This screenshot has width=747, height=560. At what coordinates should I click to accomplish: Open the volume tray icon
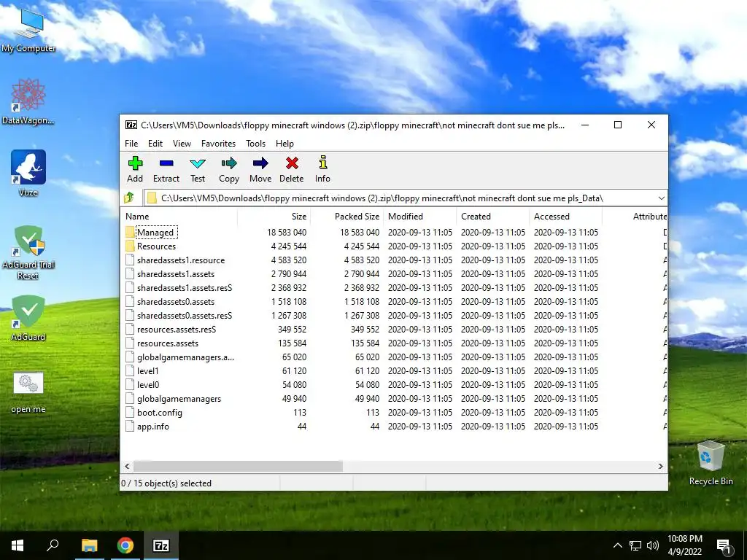[x=653, y=545]
